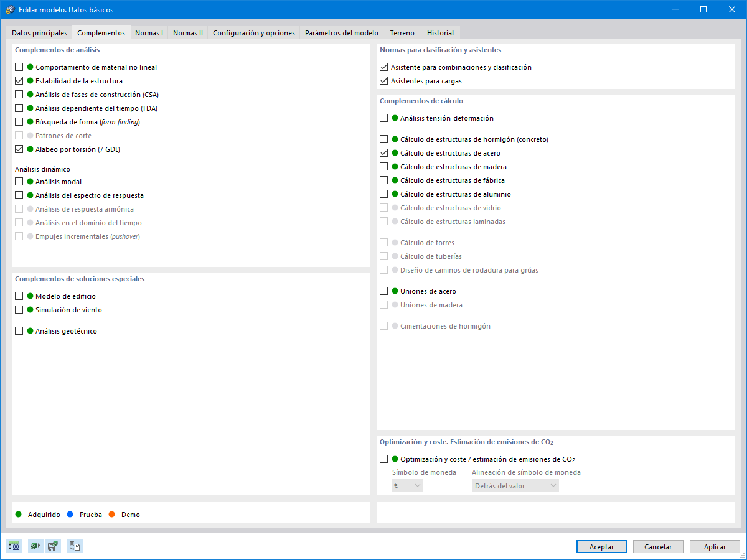
Task: Expand the Detrás del valor alignment dropdown
Action: (x=515, y=485)
